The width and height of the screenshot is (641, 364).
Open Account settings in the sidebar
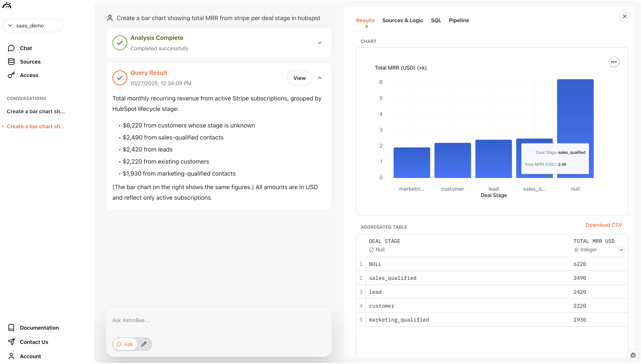point(30,356)
